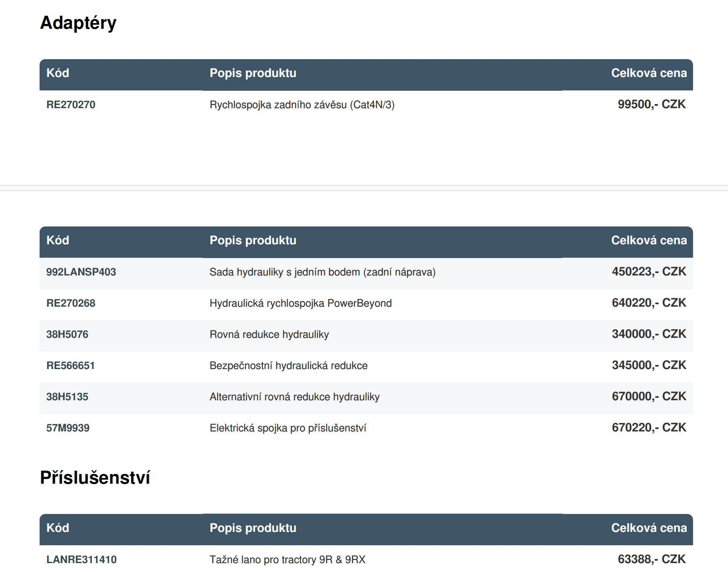
Task: Click the price 670000,- CZK
Action: coord(649,396)
